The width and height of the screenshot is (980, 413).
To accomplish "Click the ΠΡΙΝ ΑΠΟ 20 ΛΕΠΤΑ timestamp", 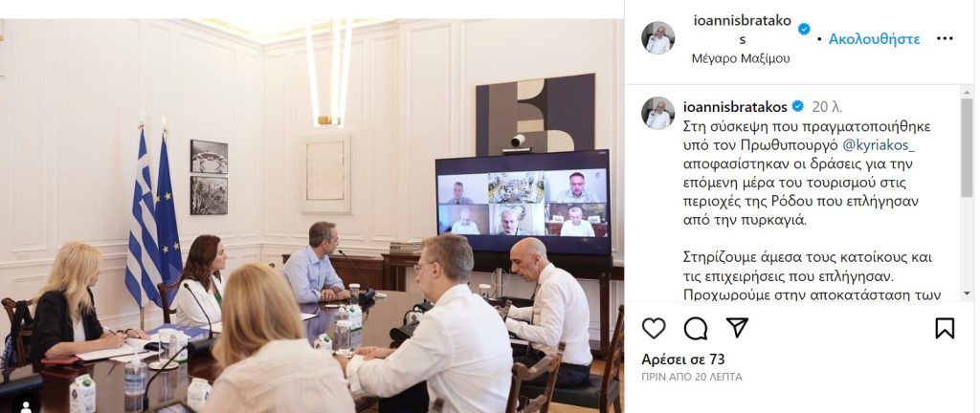I will click(692, 377).
